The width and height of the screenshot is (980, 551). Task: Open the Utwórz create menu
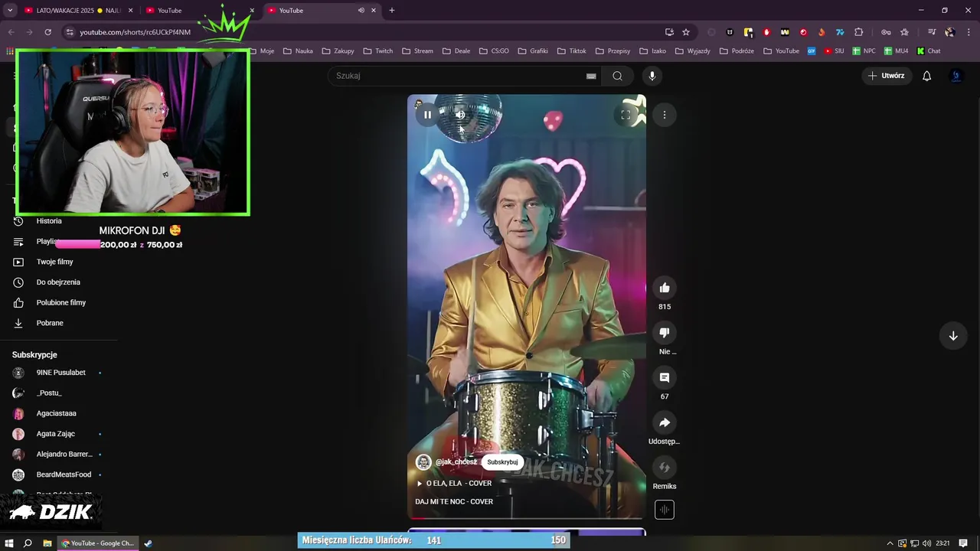coord(886,76)
